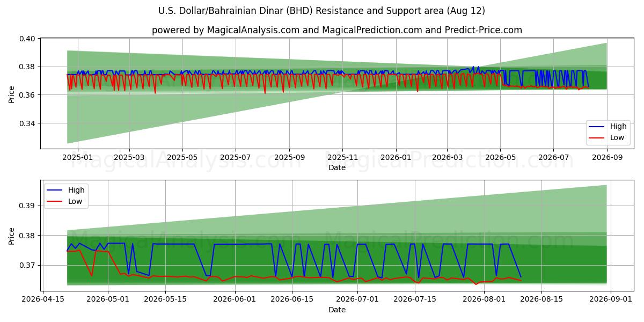
Task: Select the 'Price' label beside bottom chart
Action: tap(12, 236)
